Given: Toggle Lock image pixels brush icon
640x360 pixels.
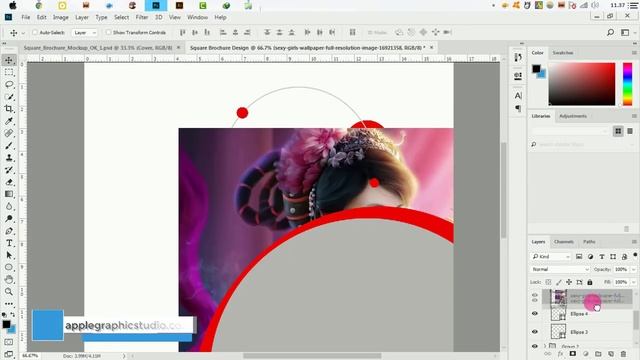Looking at the screenshot, I should 559,282.
